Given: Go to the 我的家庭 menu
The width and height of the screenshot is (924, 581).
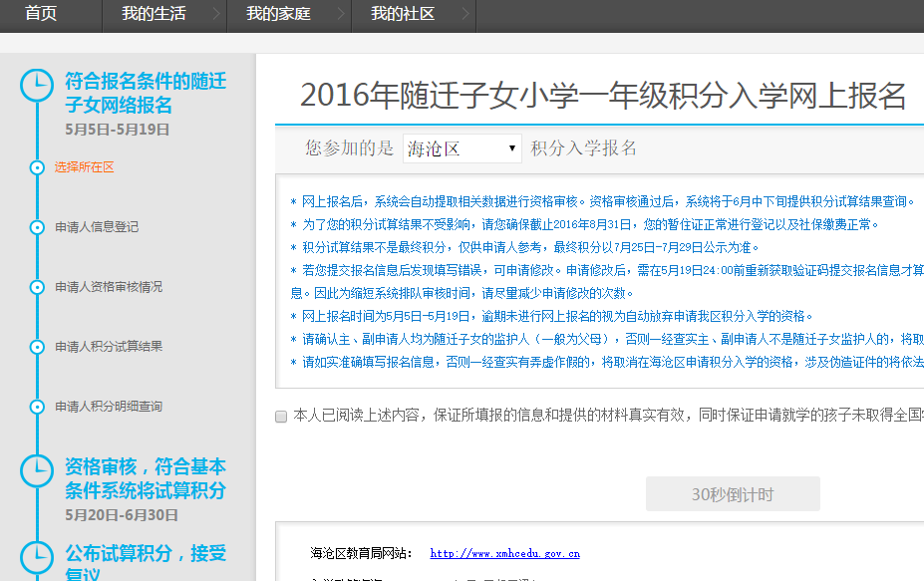Looking at the screenshot, I should 277,14.
